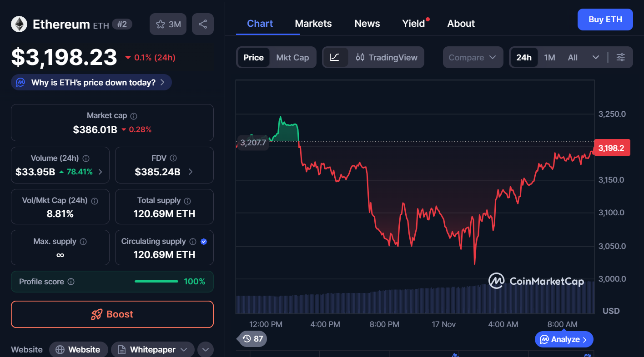Switch the chart to Mkt Cap view

click(292, 57)
